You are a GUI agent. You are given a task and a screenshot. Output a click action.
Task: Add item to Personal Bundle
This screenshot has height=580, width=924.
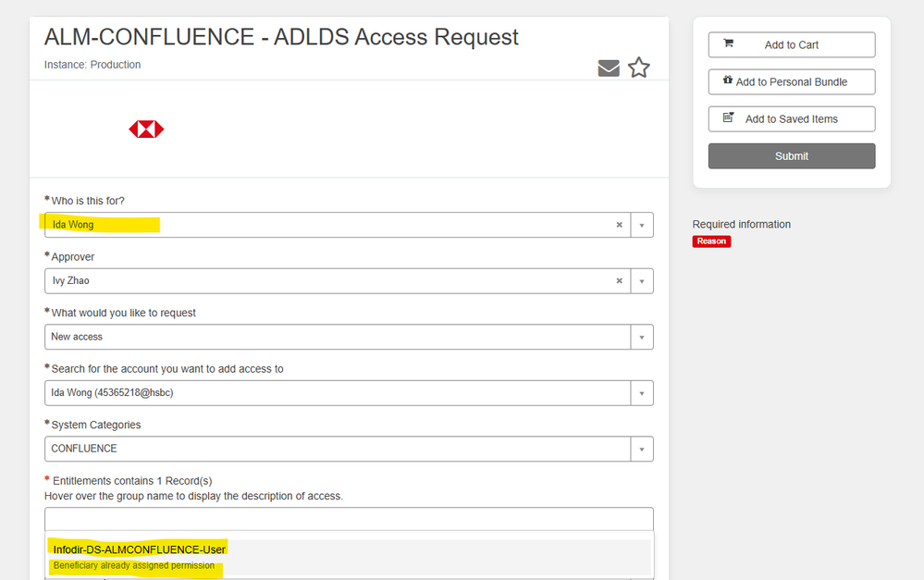pos(792,82)
